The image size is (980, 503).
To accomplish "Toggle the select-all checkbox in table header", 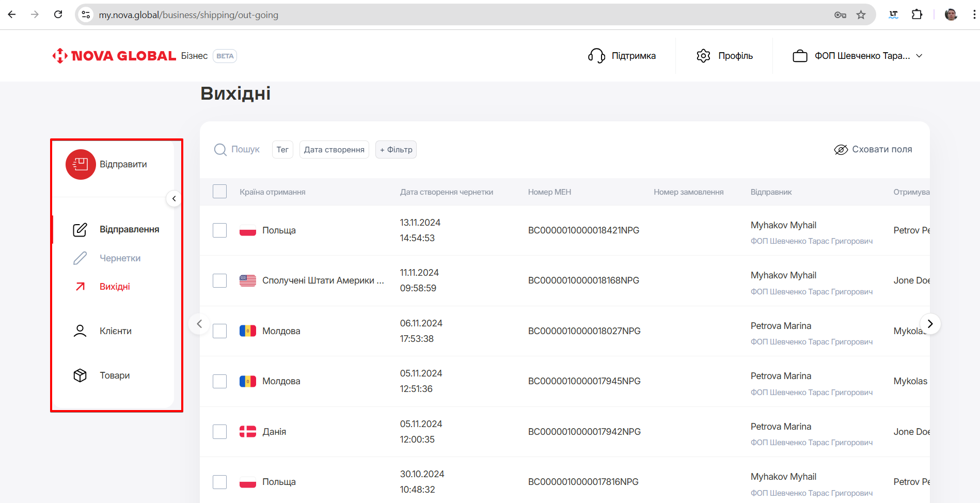I will tap(220, 192).
